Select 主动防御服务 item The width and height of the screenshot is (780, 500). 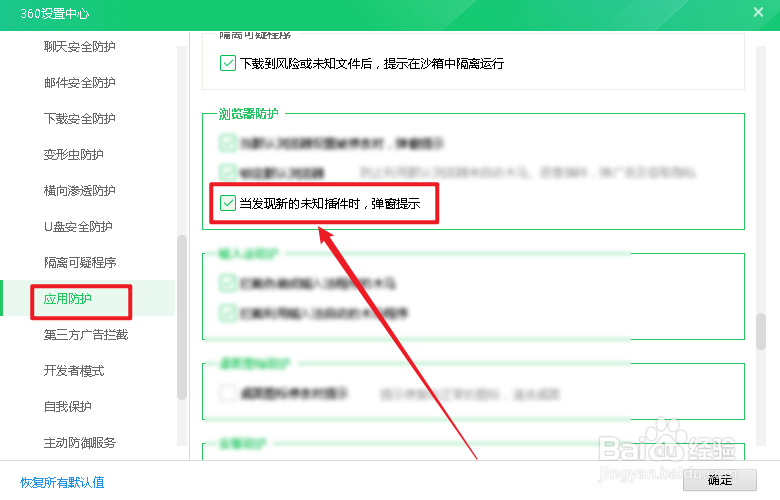tap(80, 442)
